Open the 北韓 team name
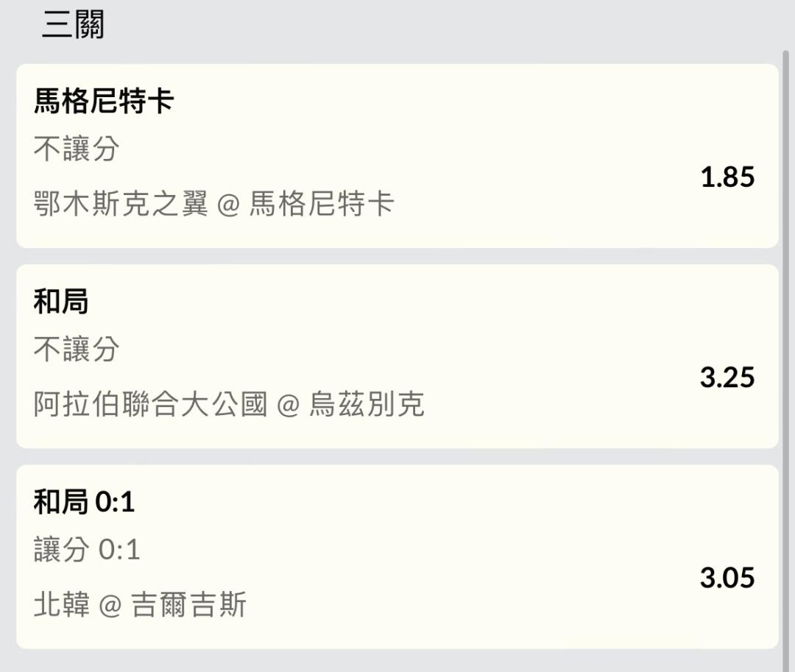 point(62,605)
